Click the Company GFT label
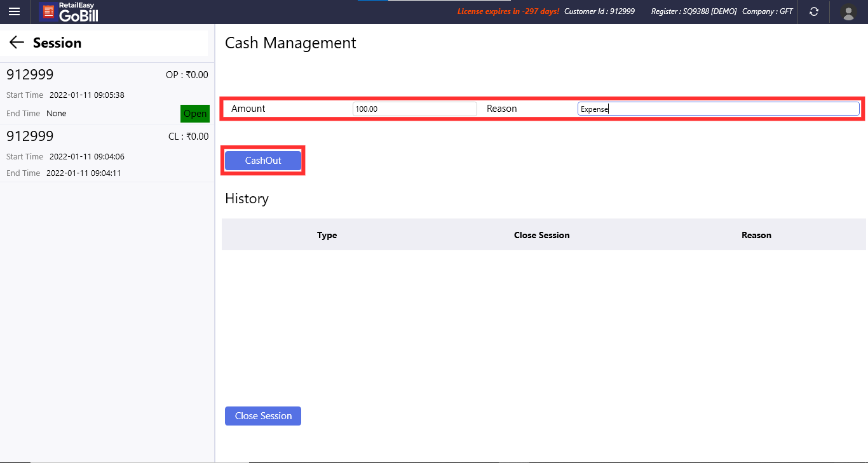 (x=768, y=11)
